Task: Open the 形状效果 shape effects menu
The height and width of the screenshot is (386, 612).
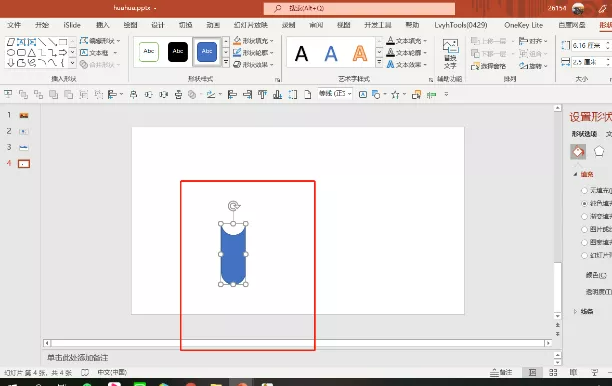Action: pos(253,64)
